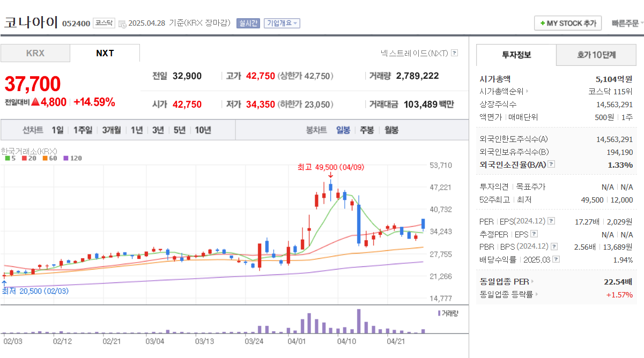
Task: Click the 외국인소진율 value 1.33%
Action: (620, 165)
